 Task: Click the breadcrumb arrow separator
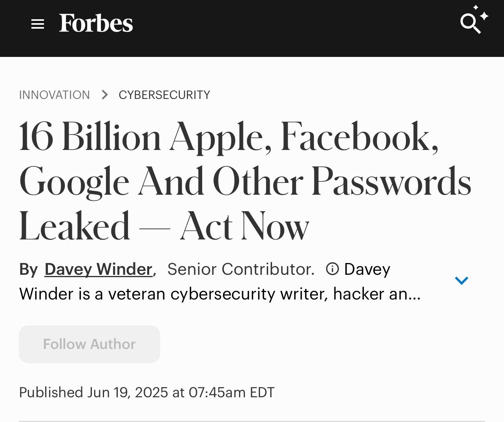pyautogui.click(x=104, y=95)
